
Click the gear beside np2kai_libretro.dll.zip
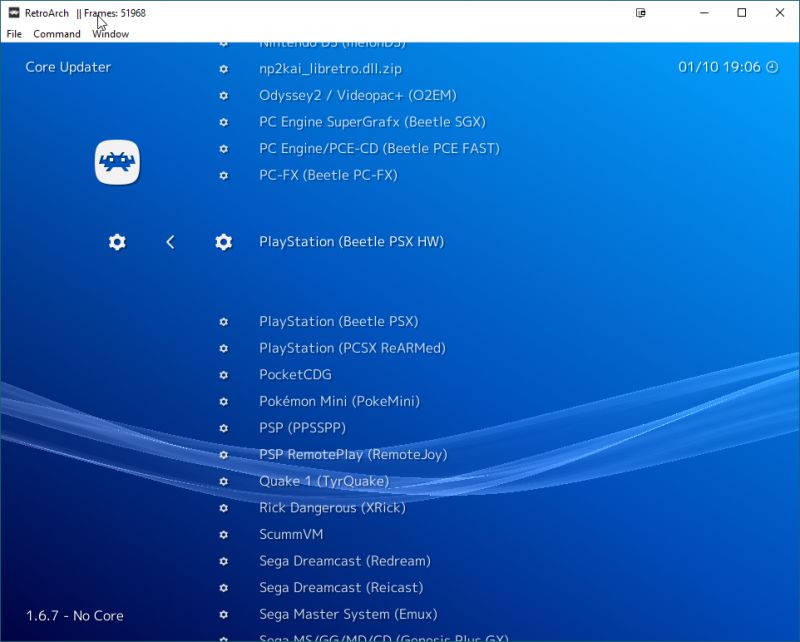click(222, 67)
